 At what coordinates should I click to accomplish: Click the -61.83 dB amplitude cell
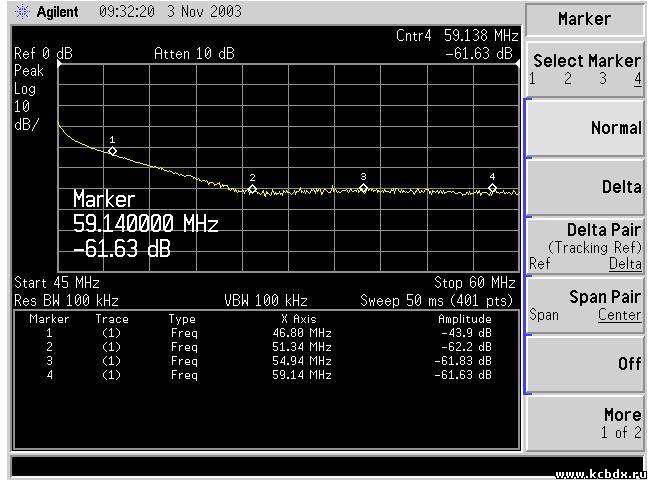pyautogui.click(x=463, y=361)
